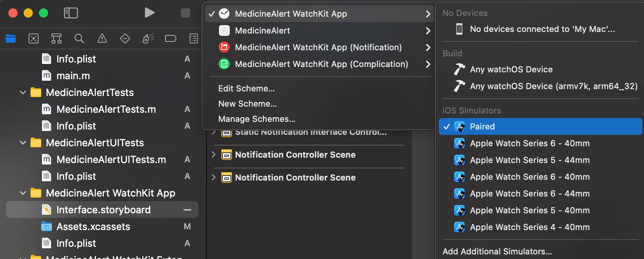Screen dimensions: 644x259
Task: Open Add Additional Simulators…
Action: (x=497, y=251)
